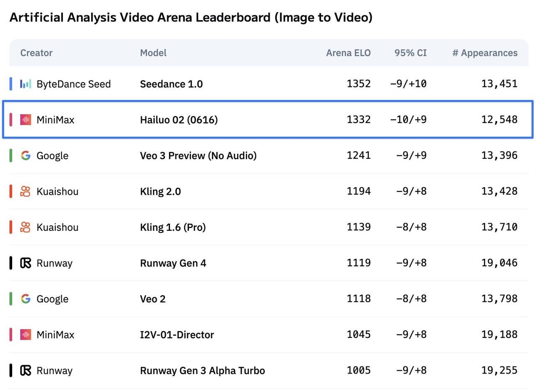This screenshot has width=536, height=392.
Task: Sort by the Arena ELO column header
Action: [x=348, y=53]
